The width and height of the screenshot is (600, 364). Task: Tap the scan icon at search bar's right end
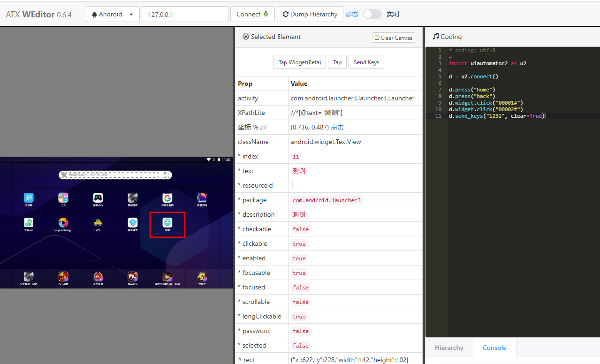tap(167, 174)
